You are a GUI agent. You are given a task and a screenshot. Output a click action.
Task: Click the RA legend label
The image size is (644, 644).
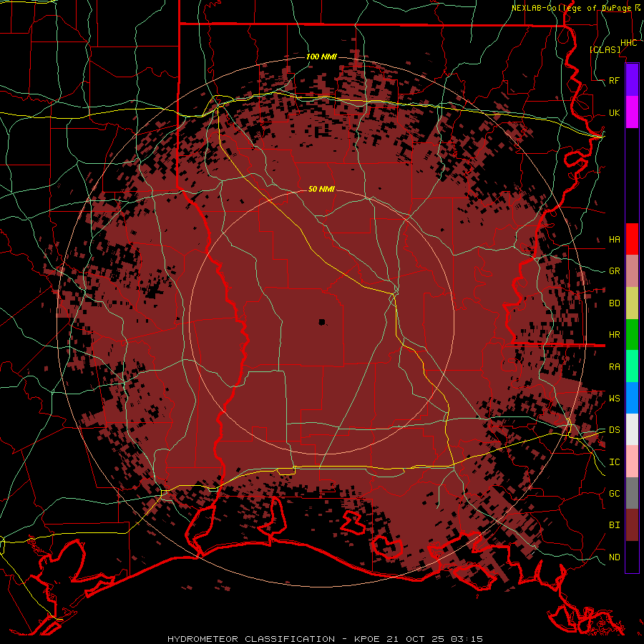pyautogui.click(x=615, y=367)
